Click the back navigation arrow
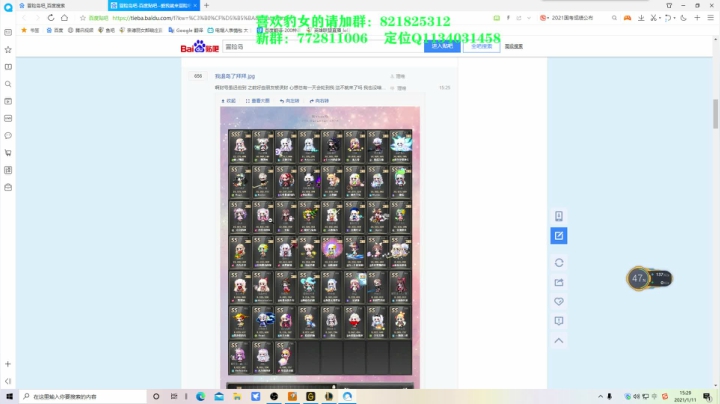The image size is (720, 404). click(x=24, y=17)
